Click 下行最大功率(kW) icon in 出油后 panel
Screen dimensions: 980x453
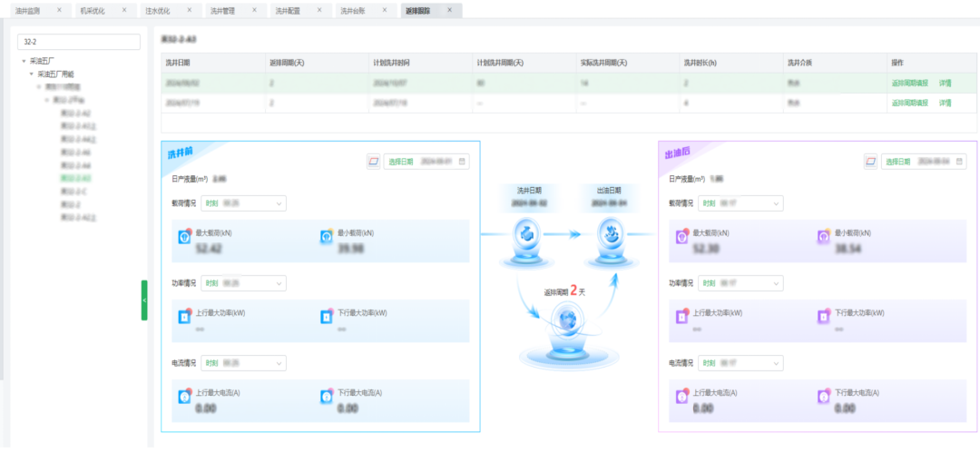point(824,317)
